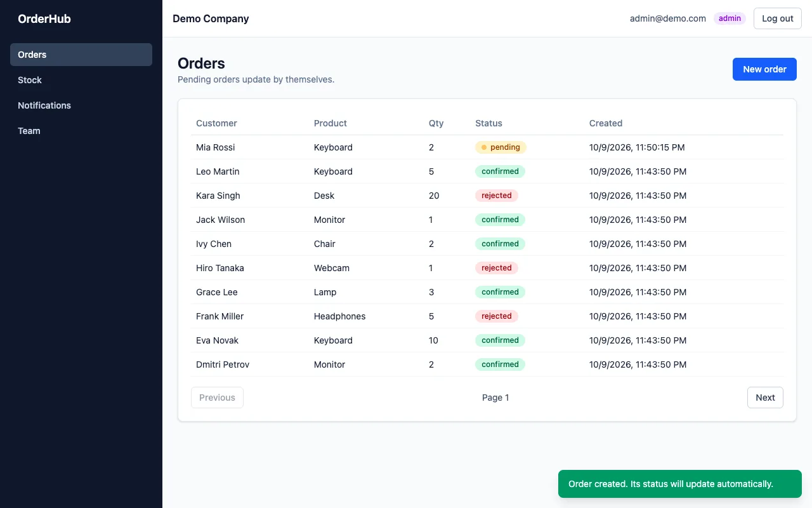Click the admin@demo.com email text
This screenshot has width=812, height=508.
click(668, 18)
